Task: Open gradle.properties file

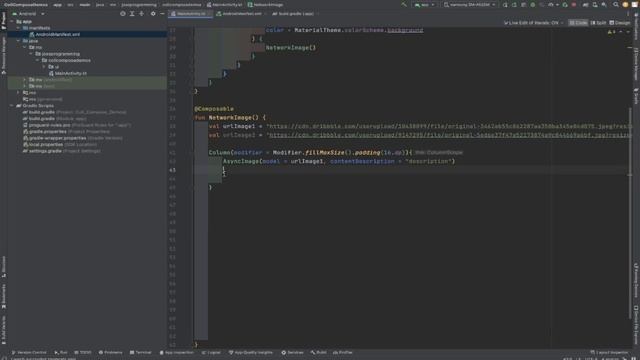Action: [66, 132]
